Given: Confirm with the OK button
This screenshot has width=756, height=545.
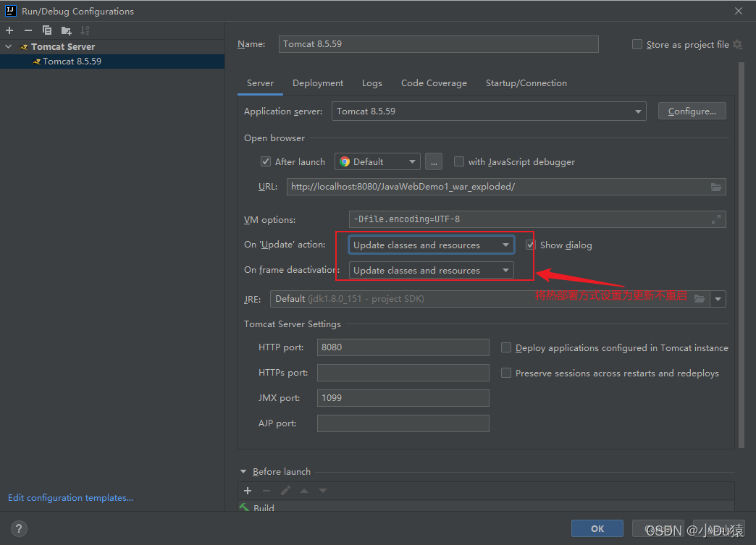Looking at the screenshot, I should (x=597, y=528).
